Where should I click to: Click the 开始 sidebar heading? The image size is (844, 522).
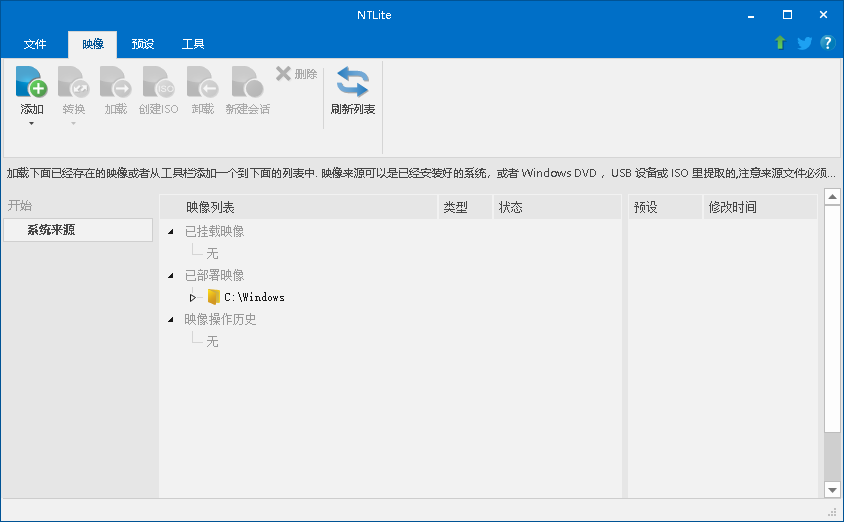[x=20, y=206]
